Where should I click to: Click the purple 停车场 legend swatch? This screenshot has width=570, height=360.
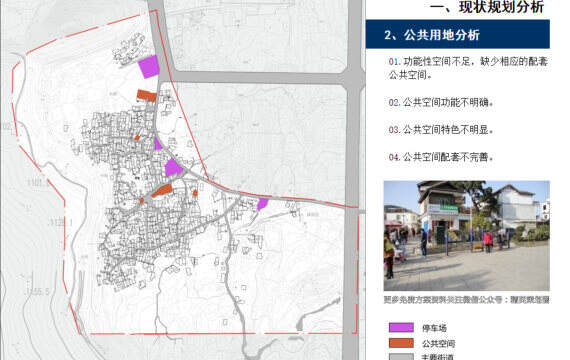(x=401, y=327)
